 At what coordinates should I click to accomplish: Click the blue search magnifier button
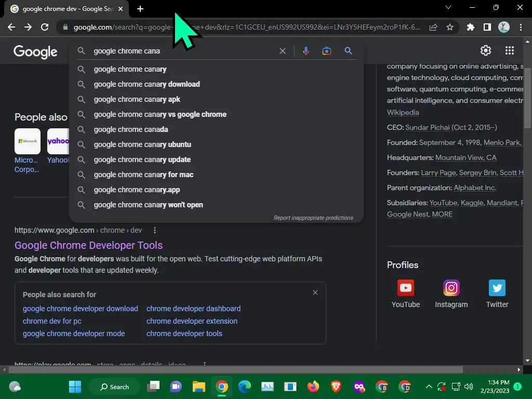[x=348, y=51]
